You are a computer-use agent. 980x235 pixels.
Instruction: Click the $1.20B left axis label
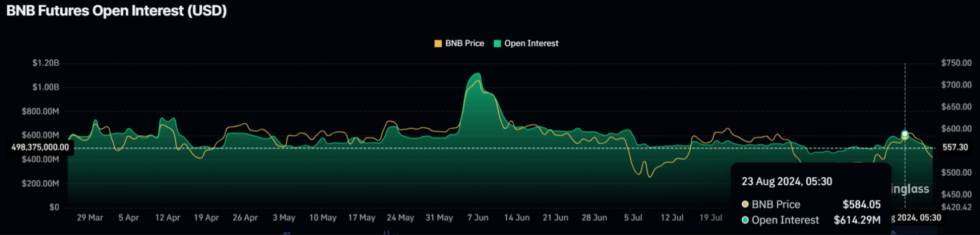[46, 63]
